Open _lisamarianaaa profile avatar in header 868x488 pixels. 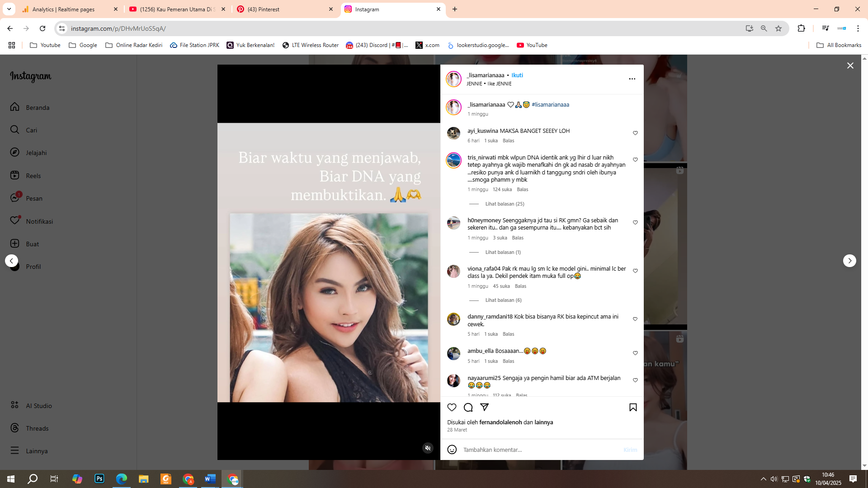tap(453, 79)
